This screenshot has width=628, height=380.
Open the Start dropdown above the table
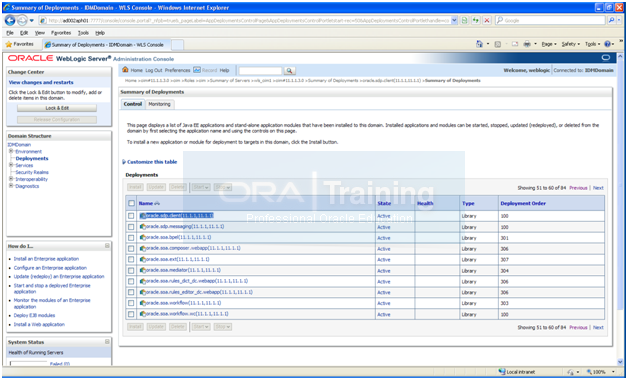point(201,187)
